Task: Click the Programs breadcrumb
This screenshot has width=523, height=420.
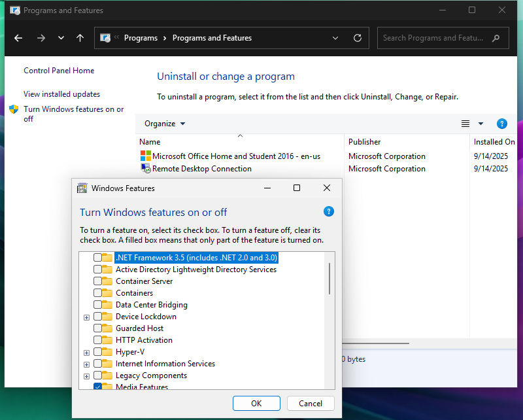Action: point(141,38)
